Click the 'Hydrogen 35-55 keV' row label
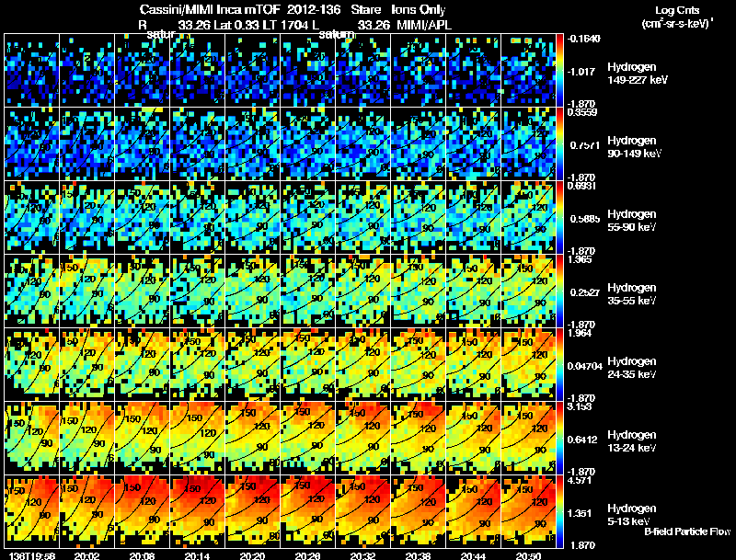The width and height of the screenshot is (736, 560). 632,294
